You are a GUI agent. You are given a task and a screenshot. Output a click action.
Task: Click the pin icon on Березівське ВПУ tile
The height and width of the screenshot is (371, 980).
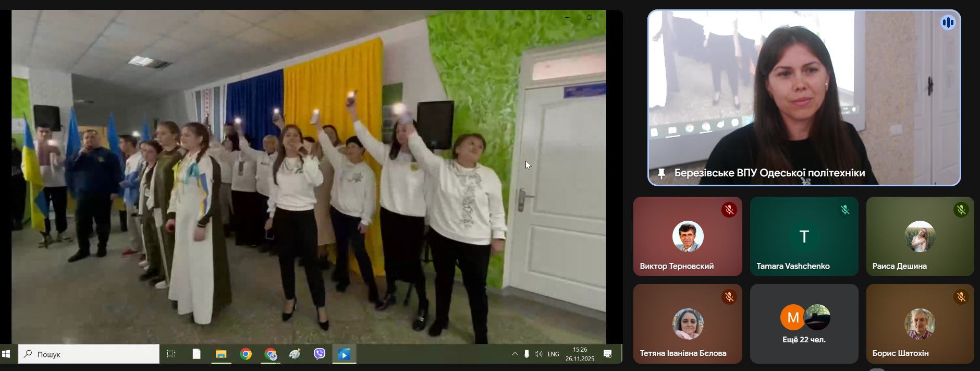click(661, 173)
